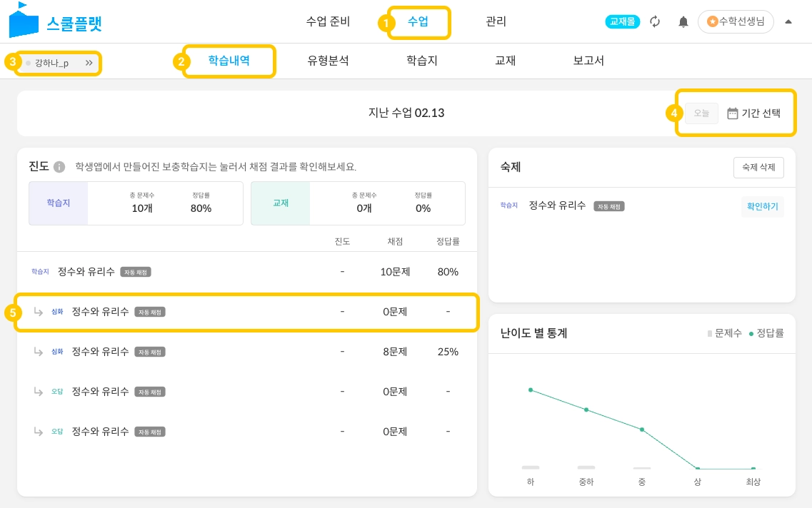Expand the account menu arrow
Screen dimensions: 812x508
(788, 21)
